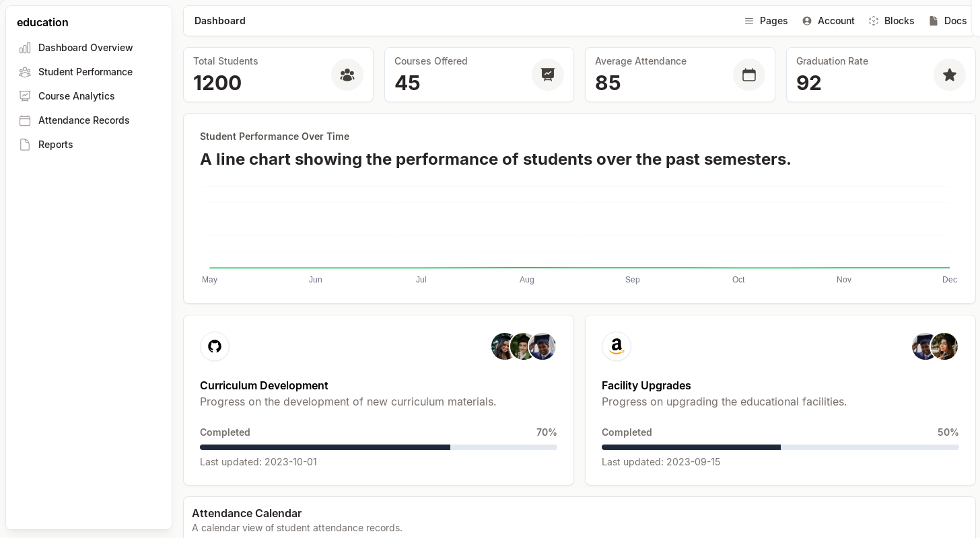
Task: Click the Graduation Rate star icon
Action: 950,75
